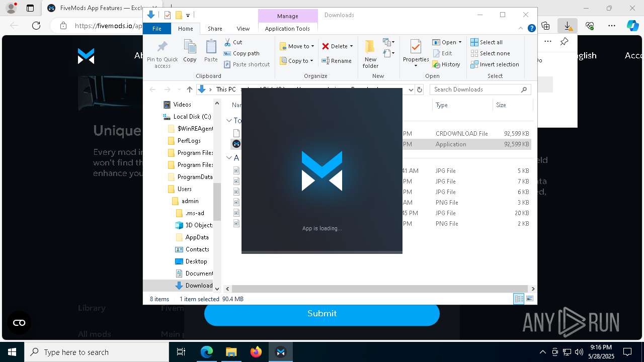Click Paste shortcut in the ribbon
Screen dimensions: 644x362
(x=247, y=64)
